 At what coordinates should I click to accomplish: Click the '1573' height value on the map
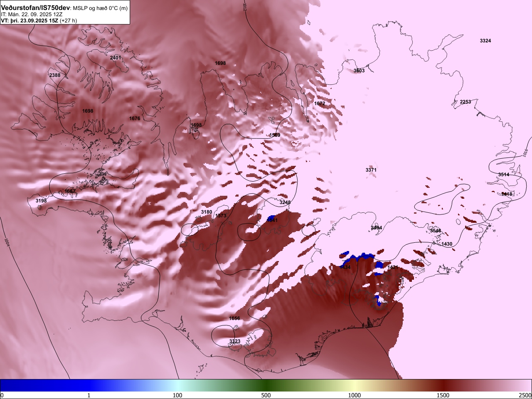(x=221, y=216)
